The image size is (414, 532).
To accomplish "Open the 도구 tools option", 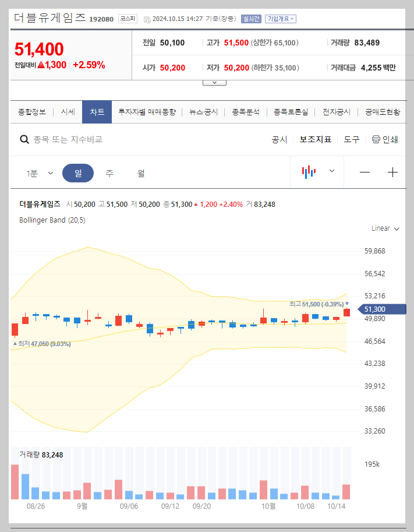I will click(x=351, y=139).
